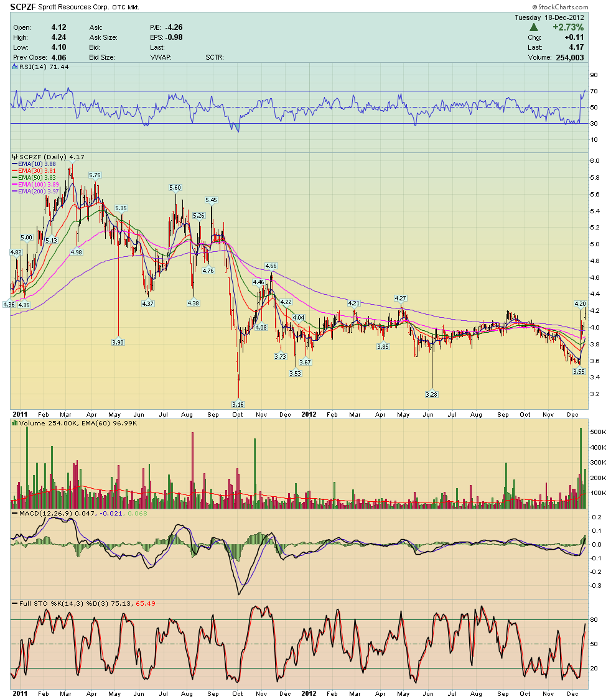Click the 6.0 price axis label

(595, 161)
